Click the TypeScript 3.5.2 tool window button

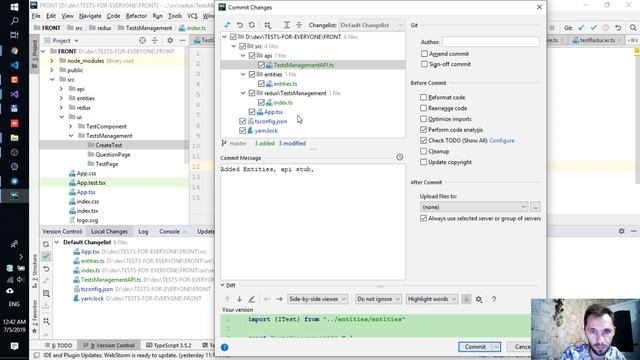click(169, 345)
